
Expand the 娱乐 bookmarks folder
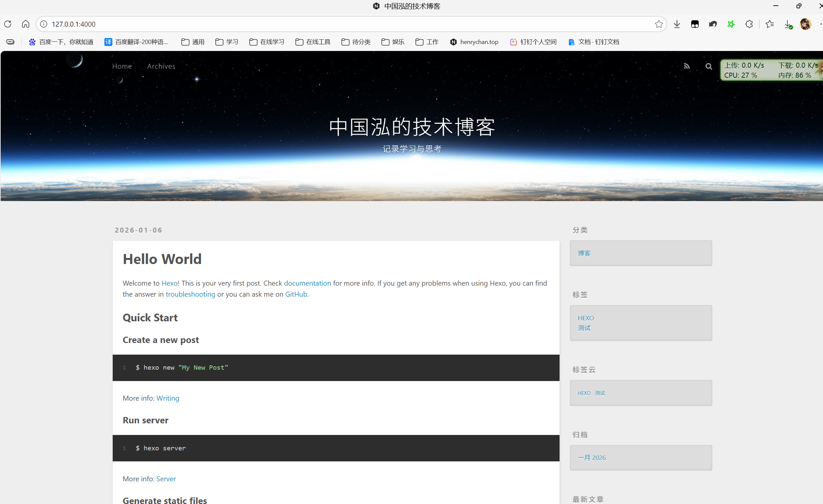pyautogui.click(x=393, y=42)
